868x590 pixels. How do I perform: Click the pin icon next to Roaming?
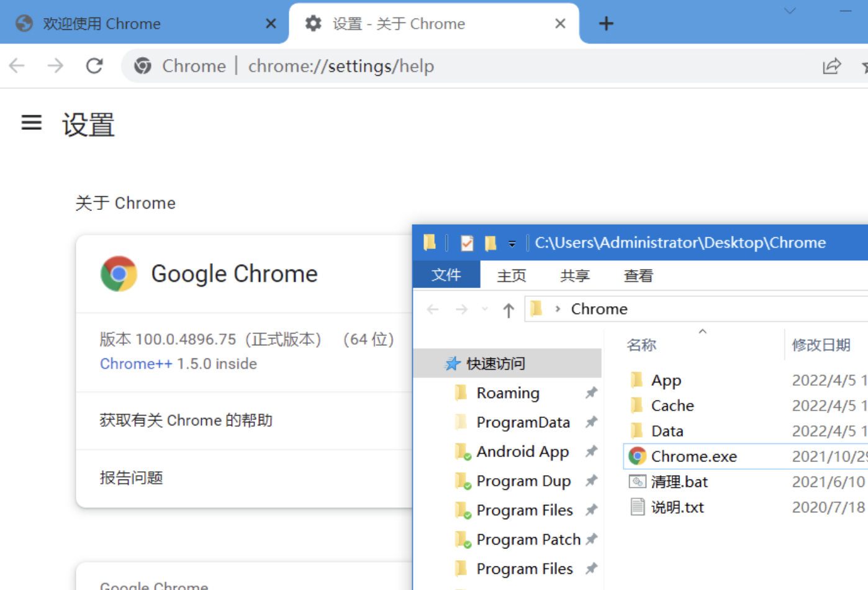[591, 393]
